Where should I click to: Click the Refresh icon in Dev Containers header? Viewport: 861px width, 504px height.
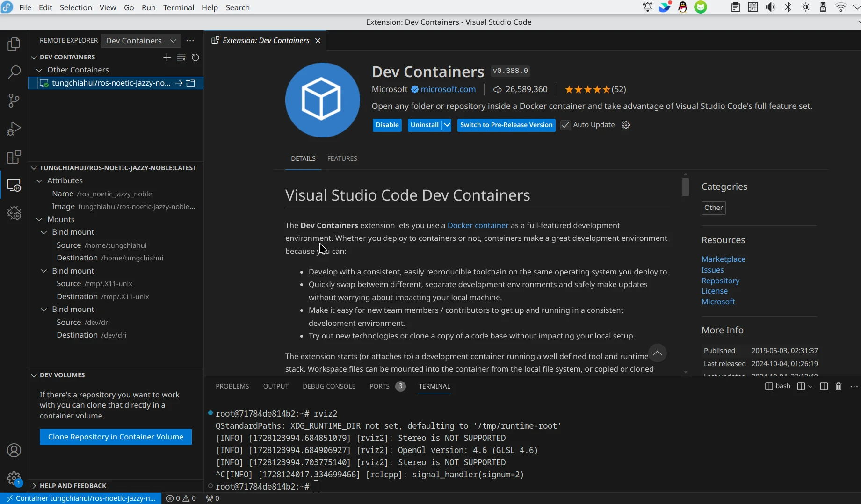195,57
